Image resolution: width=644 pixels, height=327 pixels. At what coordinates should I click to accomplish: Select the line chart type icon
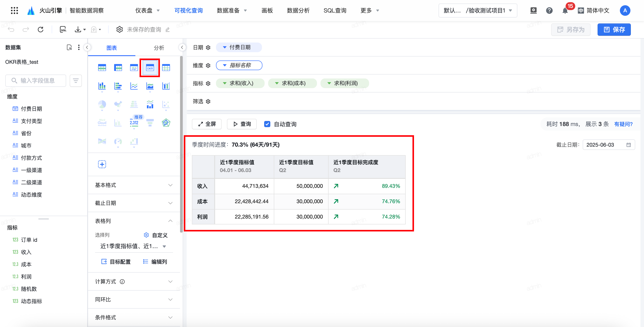[134, 86]
